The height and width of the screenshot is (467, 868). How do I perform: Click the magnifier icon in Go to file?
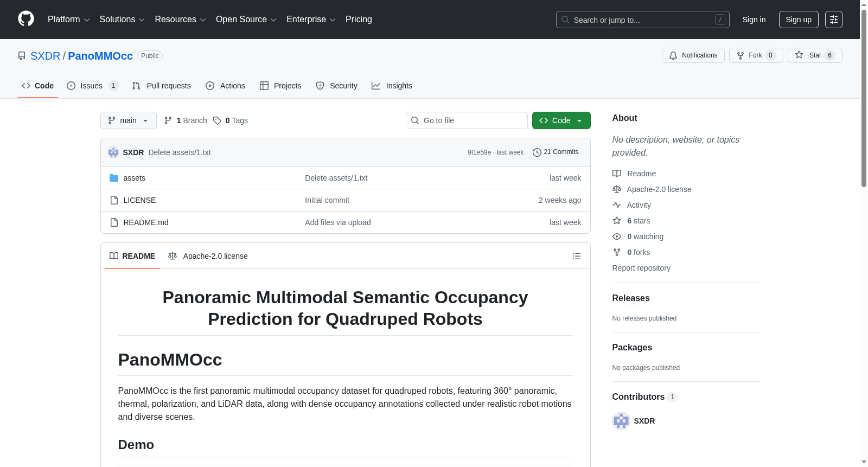(x=415, y=120)
